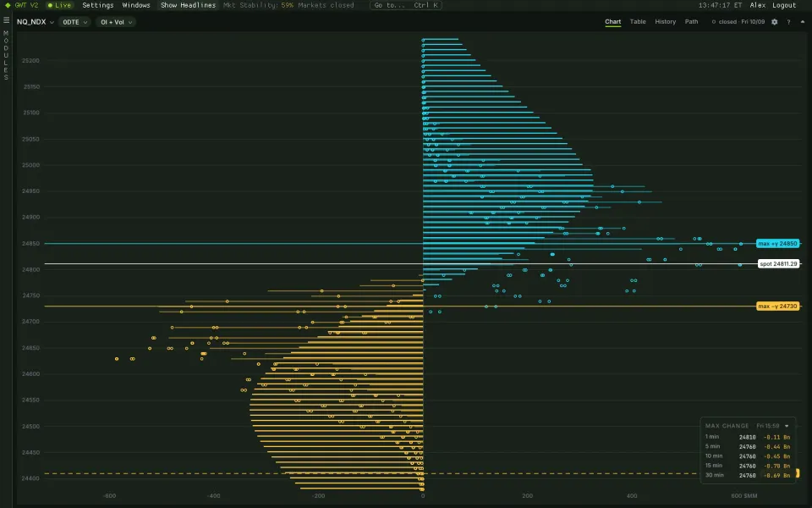Screen dimensions: 812x508
Task: Click the MAX CHANGE panel title
Action: [727, 426]
